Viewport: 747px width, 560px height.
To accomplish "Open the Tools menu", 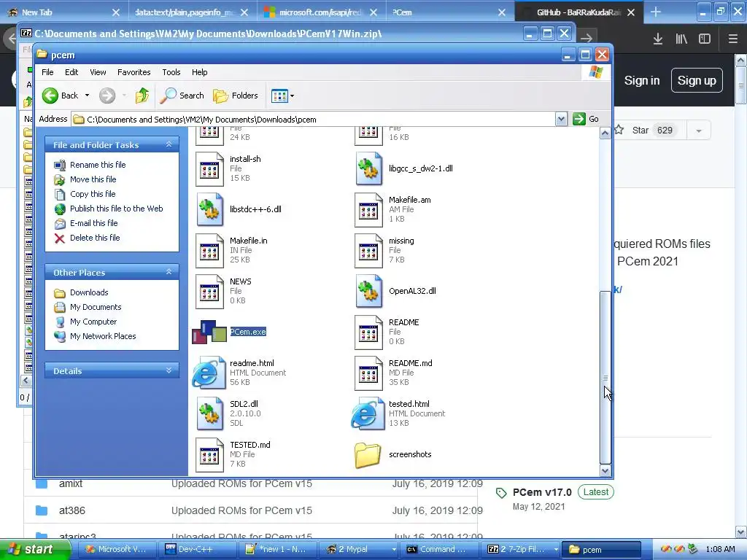I will click(x=171, y=72).
